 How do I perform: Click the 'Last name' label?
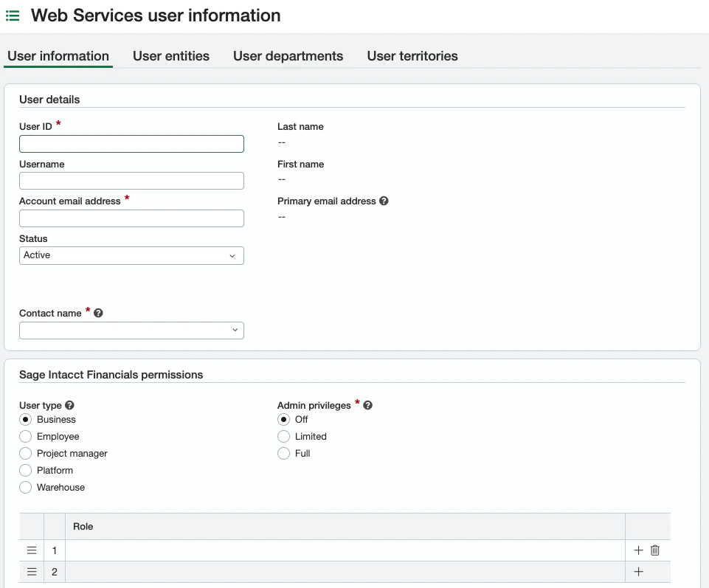pos(300,127)
